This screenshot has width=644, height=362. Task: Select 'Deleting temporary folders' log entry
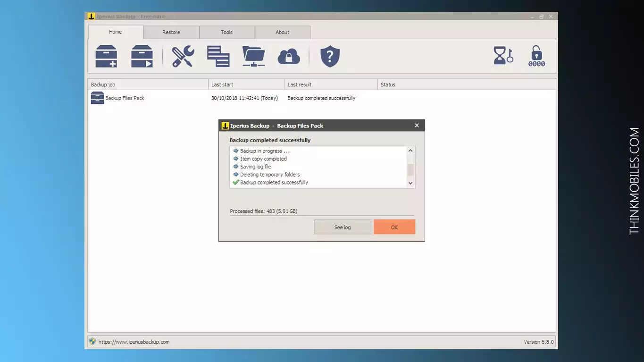[270, 175]
